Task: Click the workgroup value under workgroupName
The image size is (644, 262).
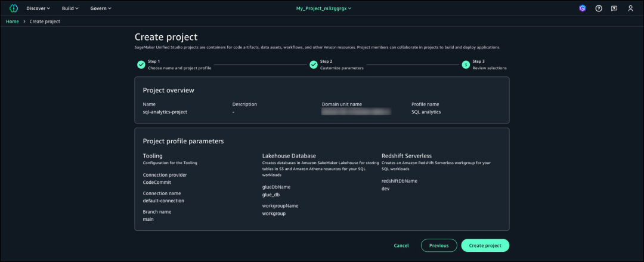Action: coord(274,214)
